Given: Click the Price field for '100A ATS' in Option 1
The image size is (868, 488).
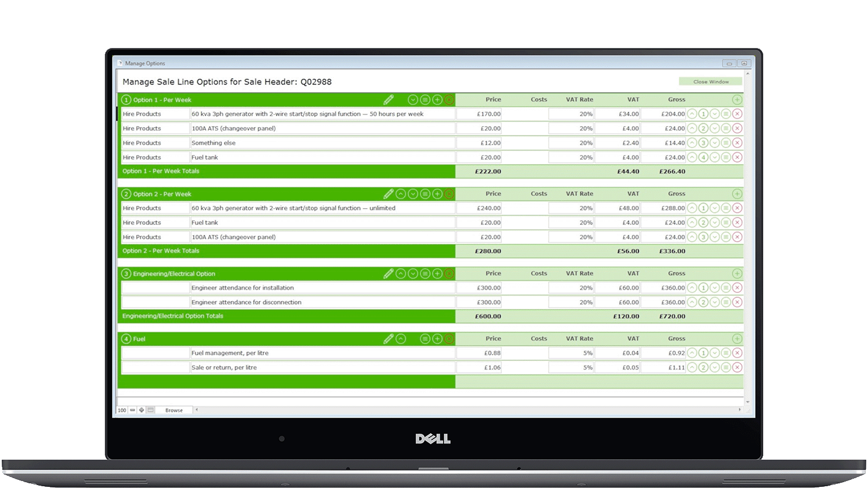Looking at the screenshot, I should [x=479, y=128].
